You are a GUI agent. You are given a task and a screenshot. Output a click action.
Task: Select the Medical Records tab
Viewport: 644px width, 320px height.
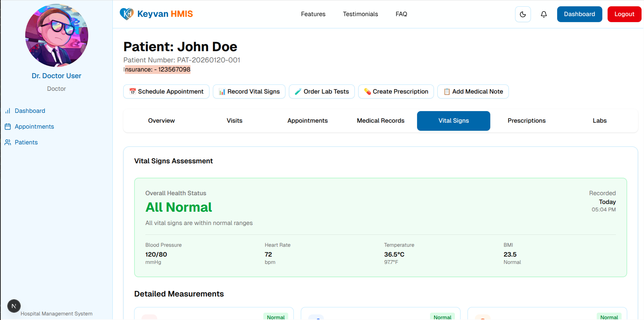click(x=380, y=121)
